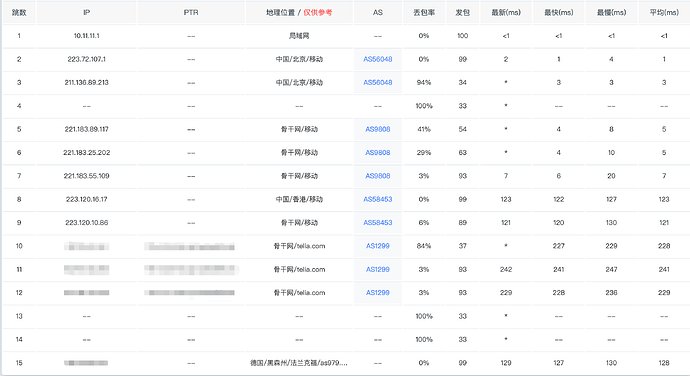This screenshot has width=690, height=376.
Task: Click fastest latency 122 in hop 8
Action: (x=558, y=199)
